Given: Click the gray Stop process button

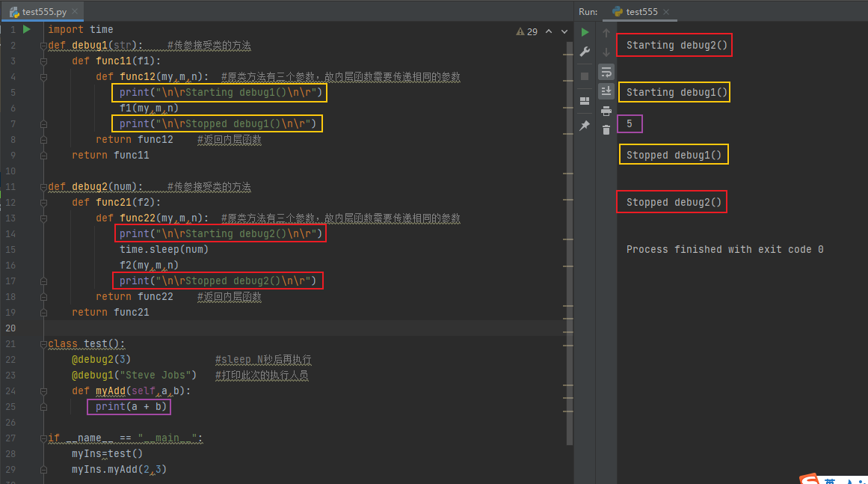Looking at the screenshot, I should (585, 76).
